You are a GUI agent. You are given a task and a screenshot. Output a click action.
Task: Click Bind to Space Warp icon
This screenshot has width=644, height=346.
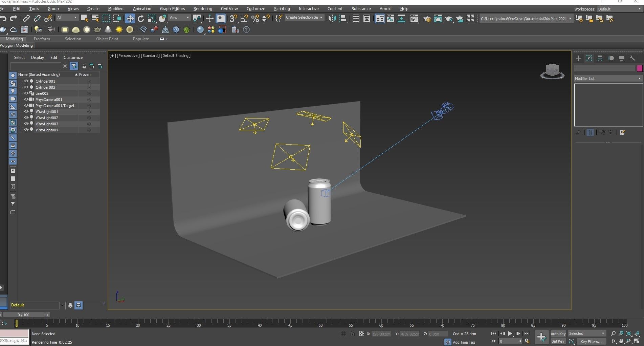click(48, 18)
